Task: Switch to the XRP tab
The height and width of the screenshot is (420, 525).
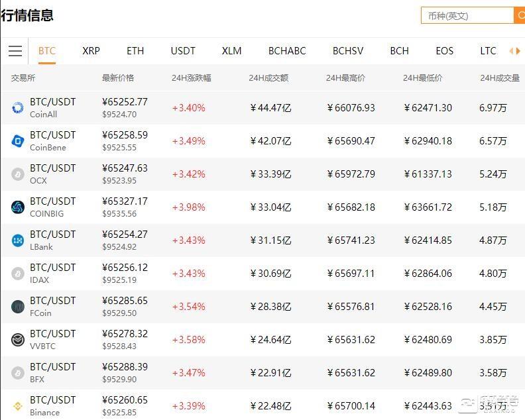Action: click(x=91, y=51)
